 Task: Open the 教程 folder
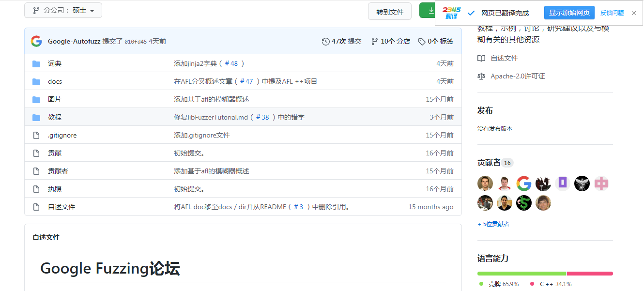(55, 117)
